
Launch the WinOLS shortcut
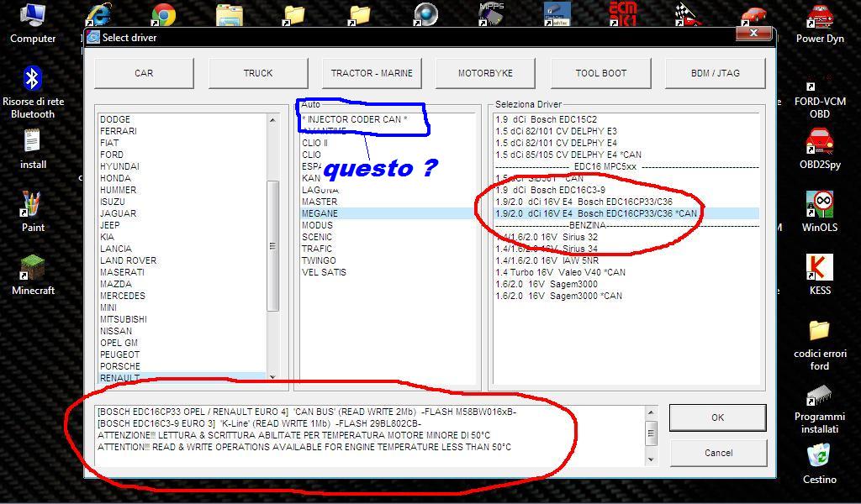[820, 212]
